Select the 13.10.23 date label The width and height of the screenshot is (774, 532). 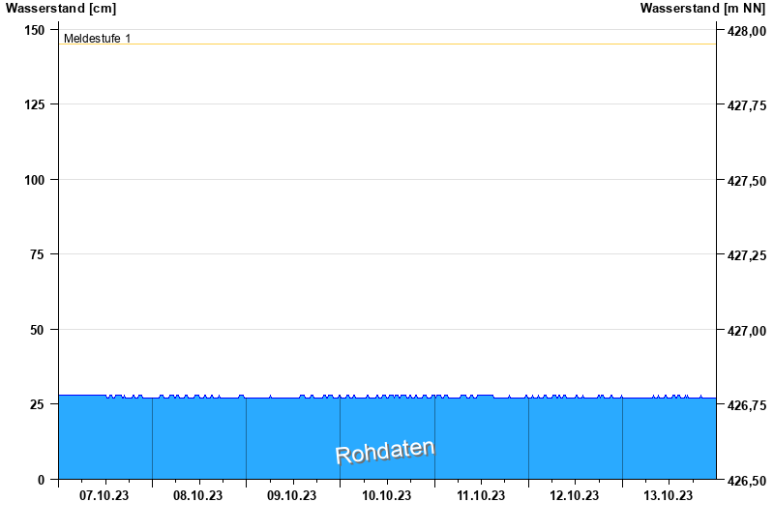pos(669,496)
